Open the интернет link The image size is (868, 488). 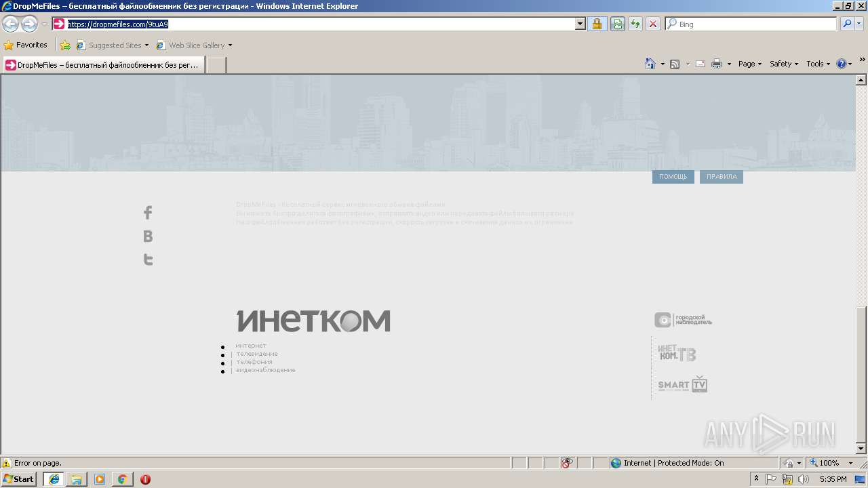click(251, 346)
